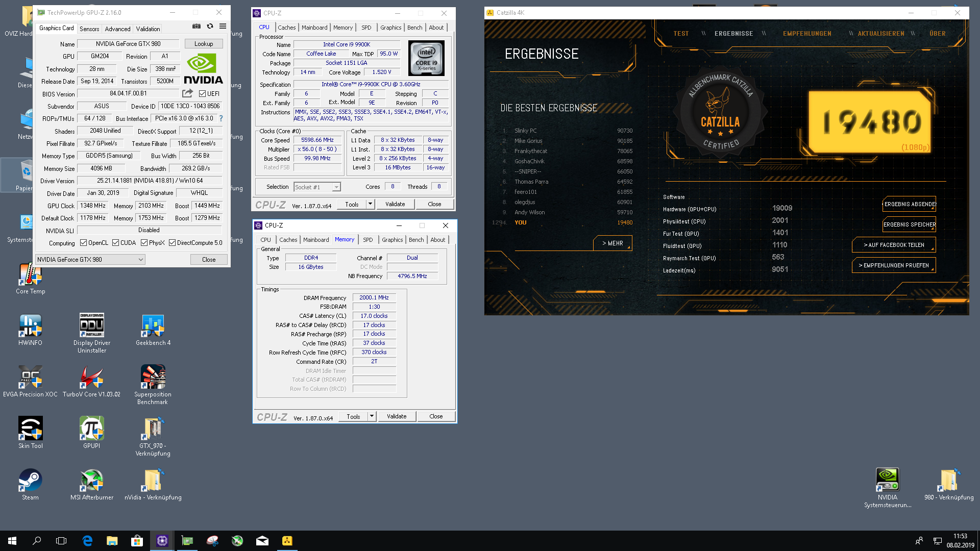
Task: Click the ERGEBNIS ABSENDEN button
Action: point(909,204)
